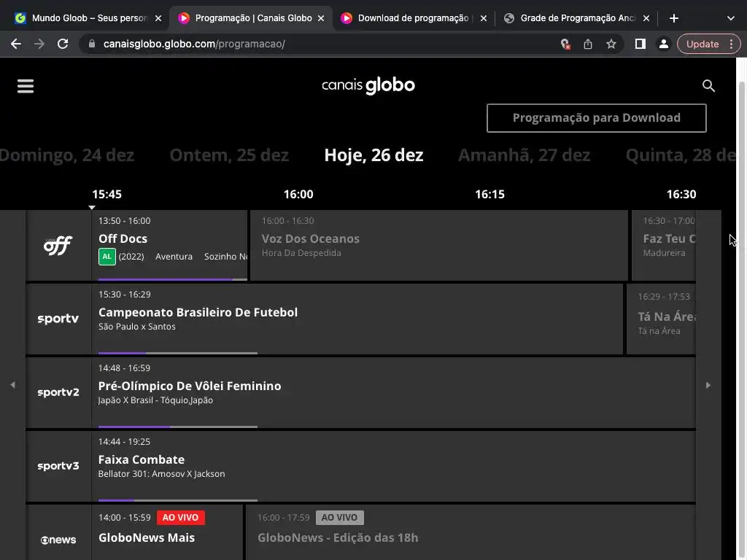Viewport: 747px width, 560px height.
Task: Select the Programação Canais Globo tab
Action: (x=252, y=18)
